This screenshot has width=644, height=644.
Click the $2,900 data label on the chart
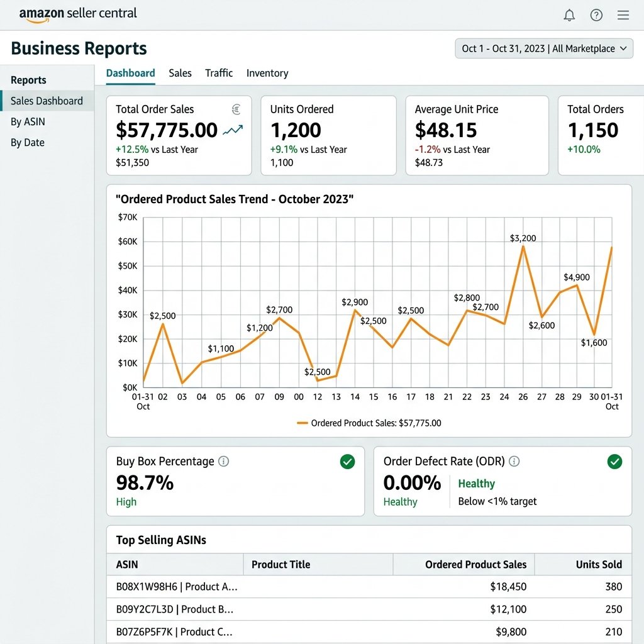(355, 303)
